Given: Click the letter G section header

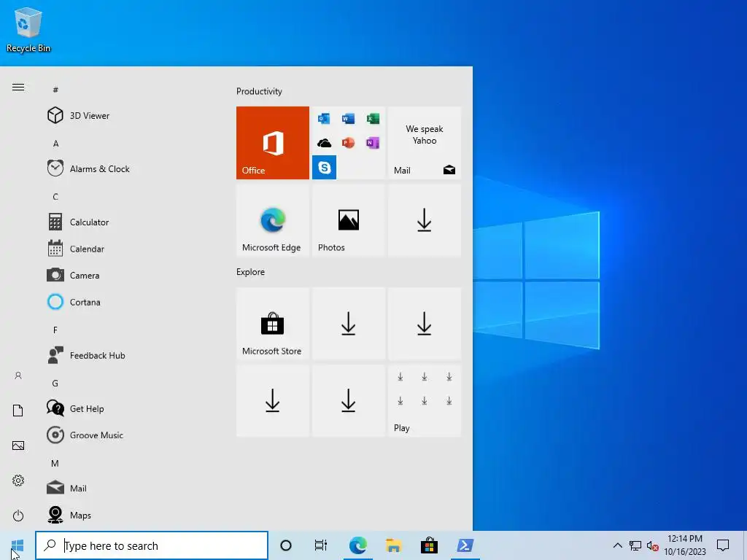Looking at the screenshot, I should 55,384.
